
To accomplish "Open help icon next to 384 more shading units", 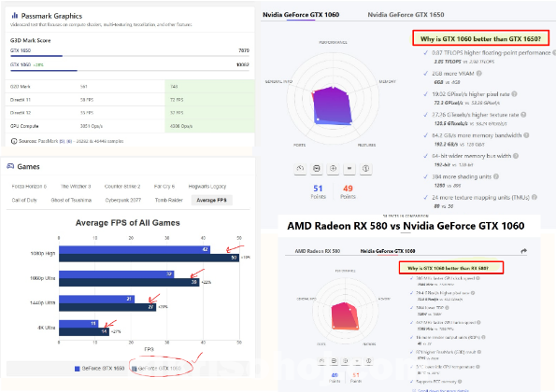I will tap(496, 176).
